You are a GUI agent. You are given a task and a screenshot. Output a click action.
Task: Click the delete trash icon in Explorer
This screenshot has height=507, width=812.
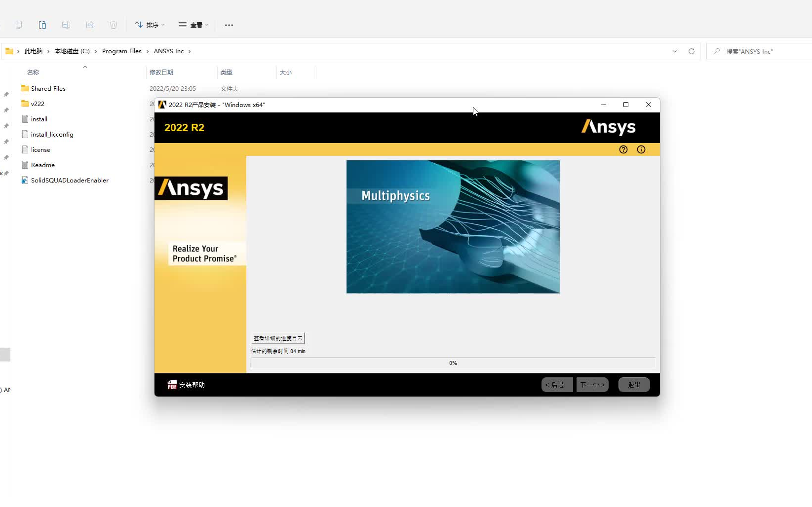114,25
